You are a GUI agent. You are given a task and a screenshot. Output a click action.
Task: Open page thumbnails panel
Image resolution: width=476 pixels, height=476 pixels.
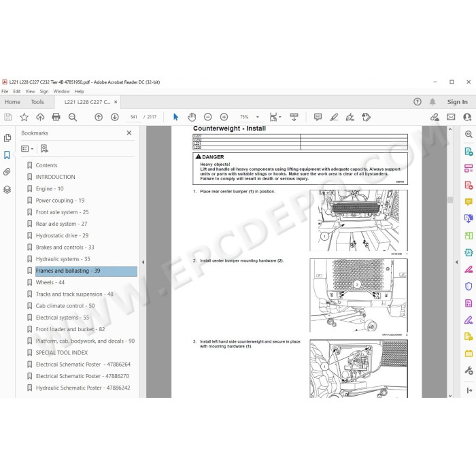click(x=7, y=138)
